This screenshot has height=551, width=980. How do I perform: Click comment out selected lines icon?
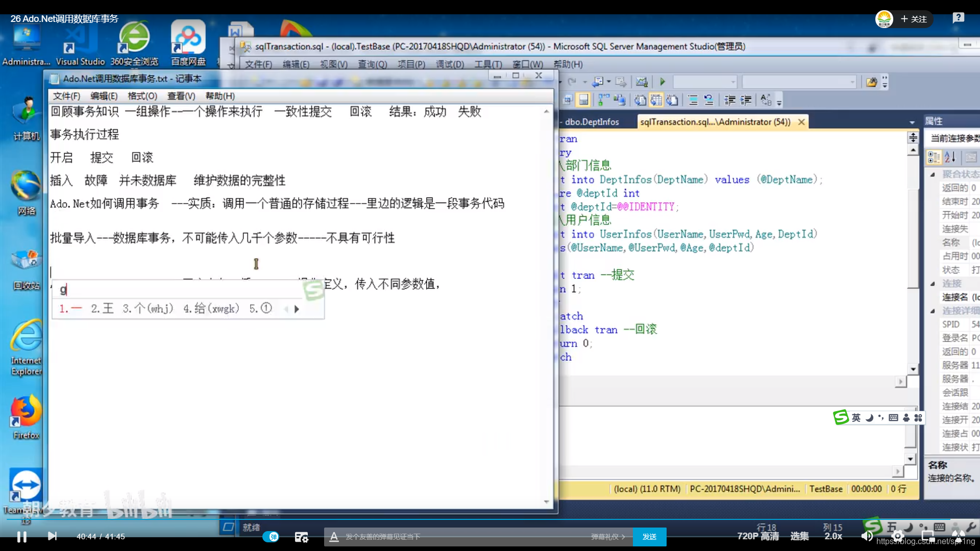click(x=693, y=100)
